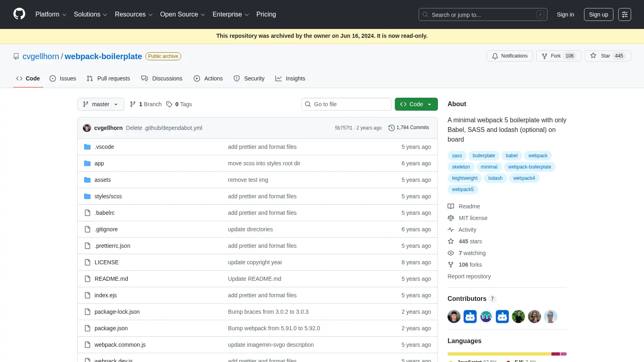Click the tag icon next to 0 Tags
The image size is (644, 362).
tap(169, 104)
